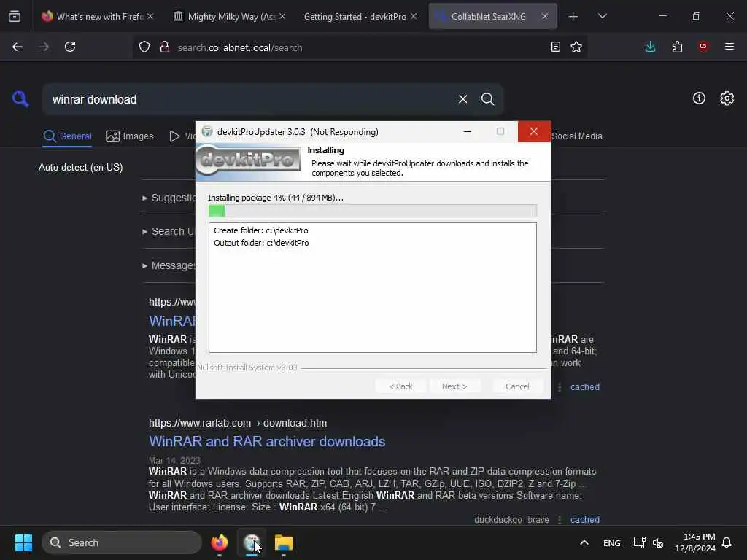
Task: Close the Mighty Milky Way tab
Action: (282, 16)
